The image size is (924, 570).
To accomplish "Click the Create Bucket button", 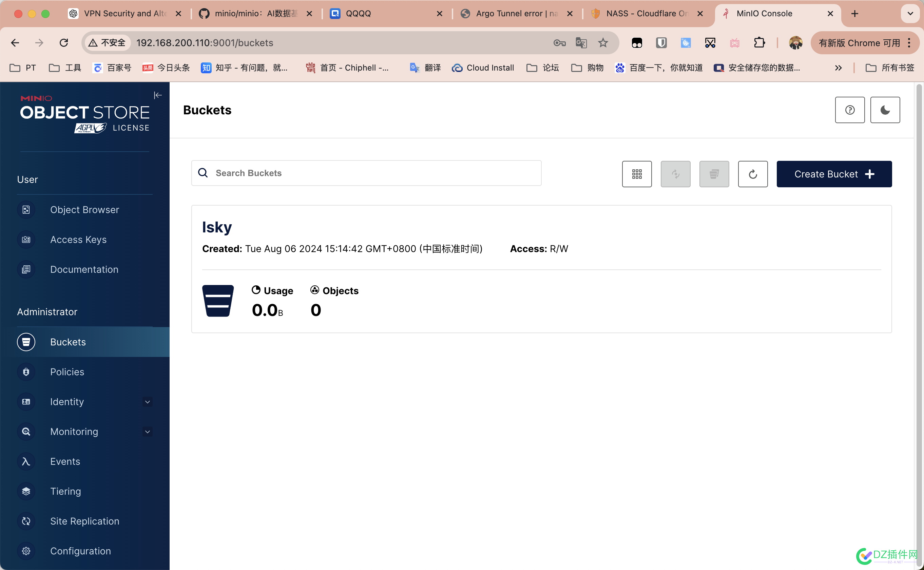I will point(834,174).
